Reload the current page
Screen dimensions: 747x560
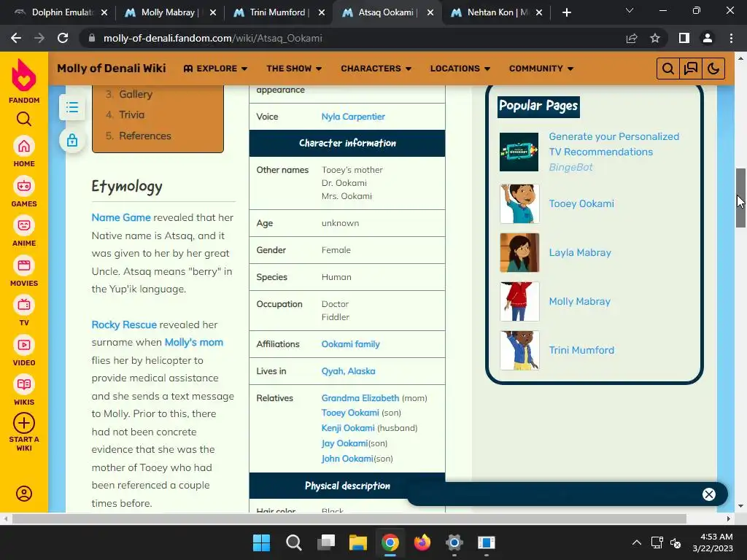(63, 38)
